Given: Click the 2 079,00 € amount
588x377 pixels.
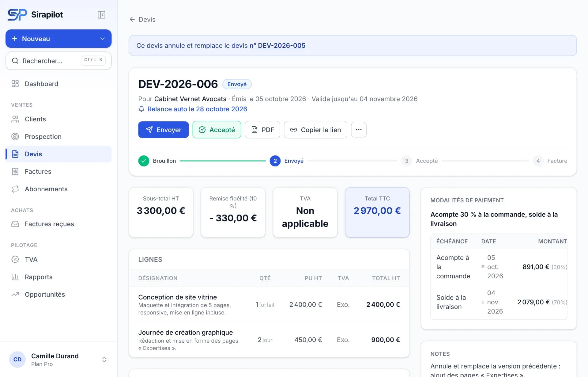Looking at the screenshot, I should (x=533, y=302).
